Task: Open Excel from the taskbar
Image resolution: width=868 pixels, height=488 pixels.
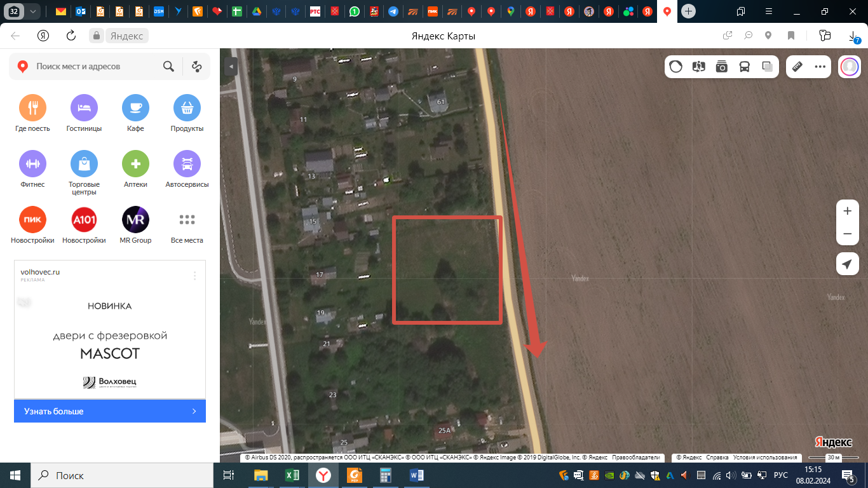Action: (x=293, y=475)
